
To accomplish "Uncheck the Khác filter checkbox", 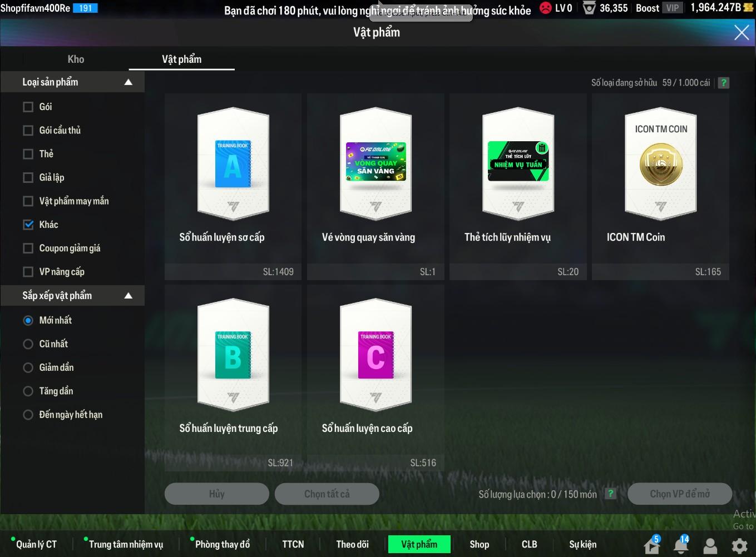I will tap(28, 225).
